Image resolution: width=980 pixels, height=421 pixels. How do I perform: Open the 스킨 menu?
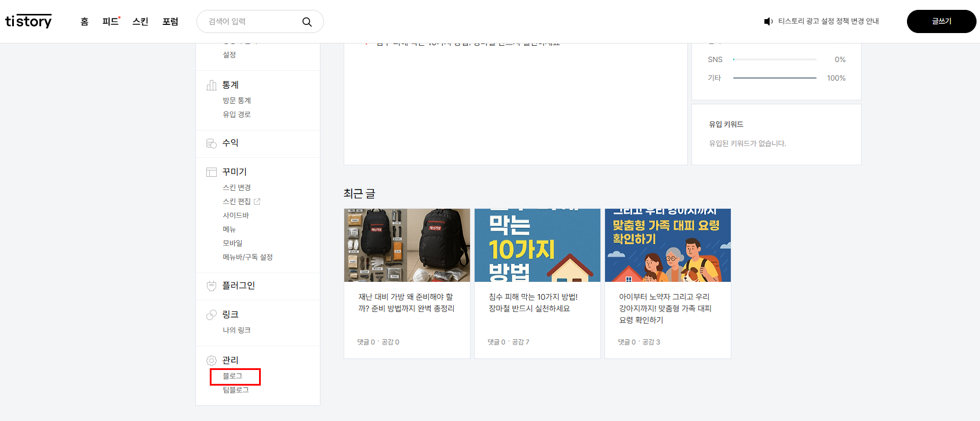[140, 21]
